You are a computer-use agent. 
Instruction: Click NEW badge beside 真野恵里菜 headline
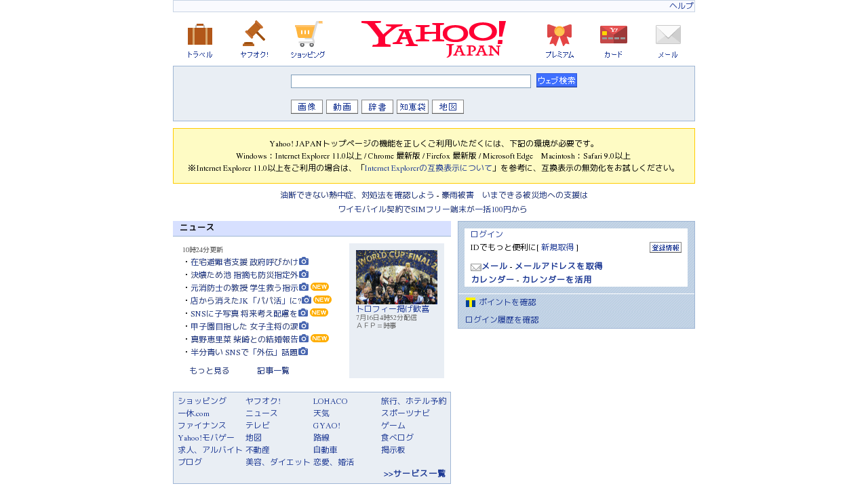pos(319,338)
